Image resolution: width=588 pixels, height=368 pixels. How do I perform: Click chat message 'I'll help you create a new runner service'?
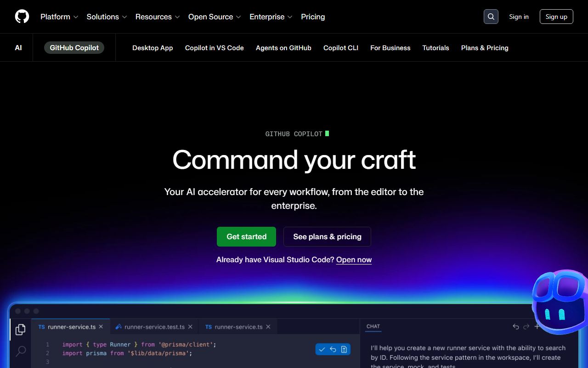(x=468, y=357)
